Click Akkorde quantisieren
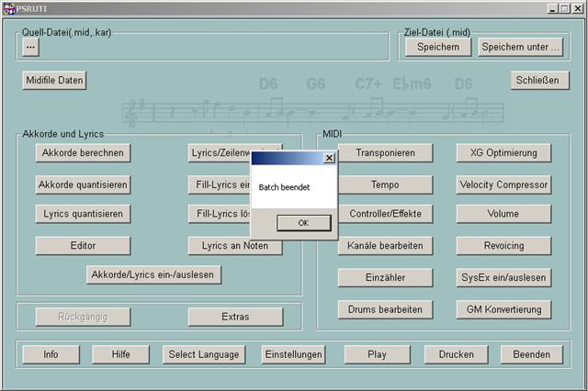This screenshot has height=391, width=588. (83, 184)
